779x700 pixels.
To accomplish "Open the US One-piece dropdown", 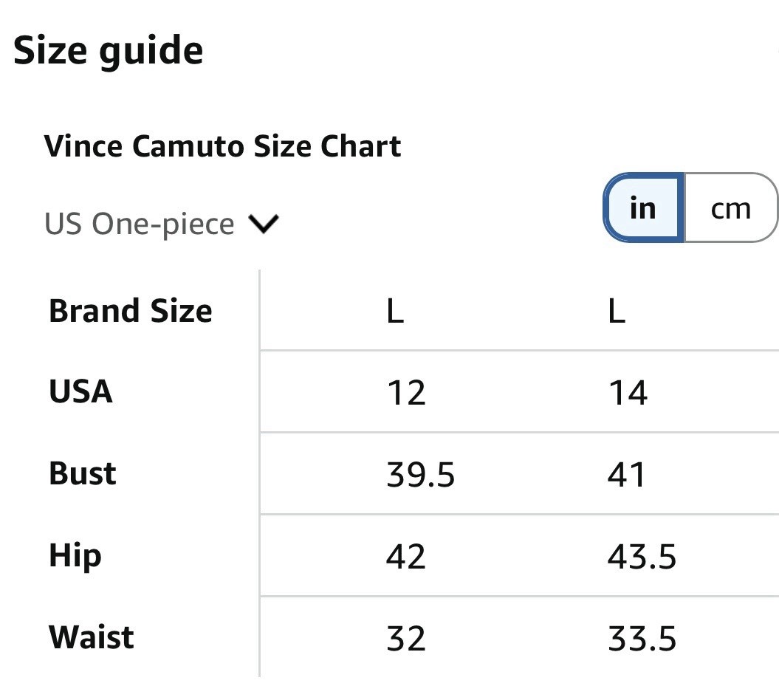I will (162, 224).
